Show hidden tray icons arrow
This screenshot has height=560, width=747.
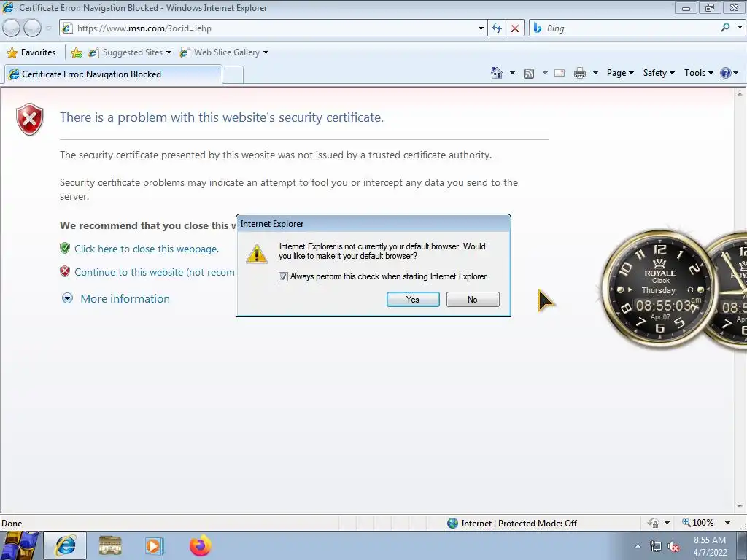point(638,547)
